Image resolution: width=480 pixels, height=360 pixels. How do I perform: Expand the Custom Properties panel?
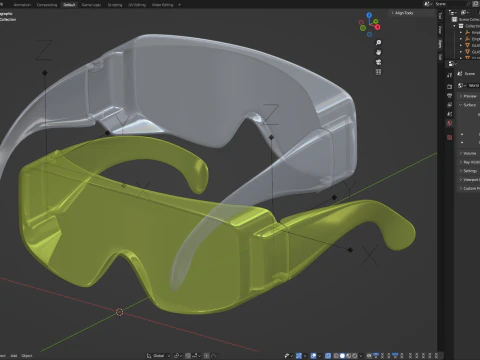pyautogui.click(x=469, y=188)
